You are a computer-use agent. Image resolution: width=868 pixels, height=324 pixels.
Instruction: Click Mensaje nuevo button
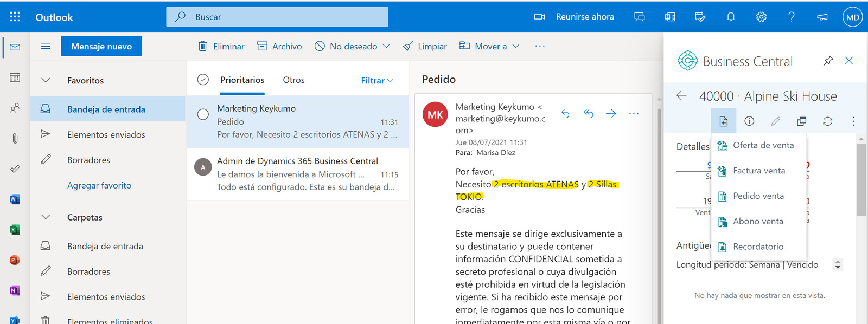[101, 46]
